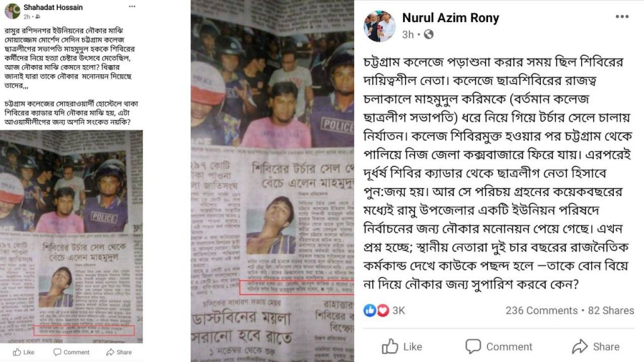Screen dimensions: 644x362
Task: Like Shahadat Hossain's post
Action: pos(23,352)
